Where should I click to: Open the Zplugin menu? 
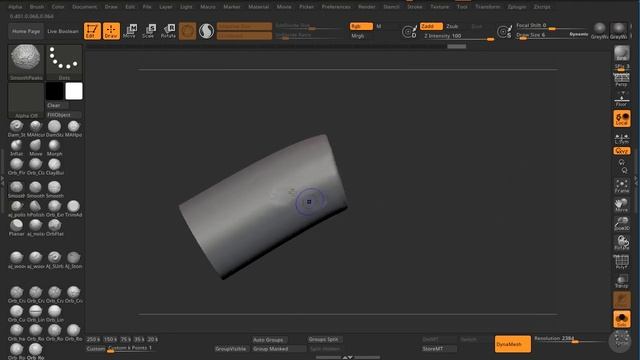pos(517,7)
